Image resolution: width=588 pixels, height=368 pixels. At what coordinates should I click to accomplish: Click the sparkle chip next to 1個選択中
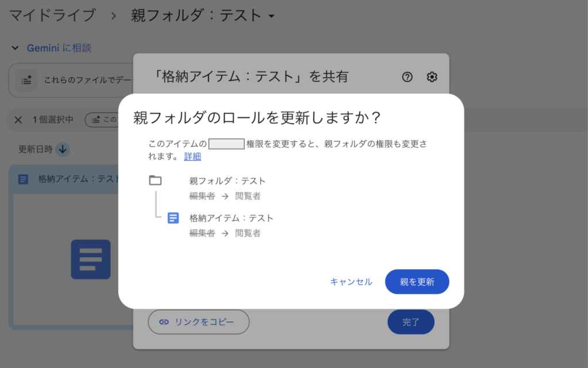[102, 120]
